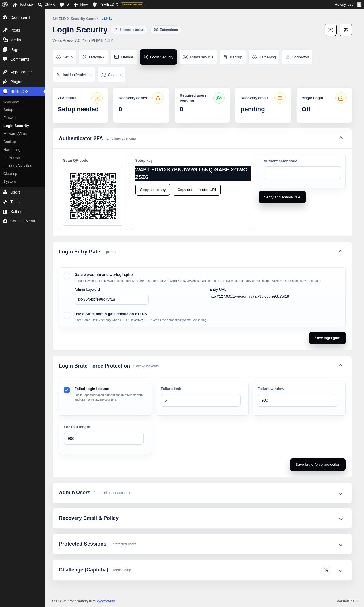
Task: Expand the Protected Sessions section
Action: pyautogui.click(x=341, y=545)
